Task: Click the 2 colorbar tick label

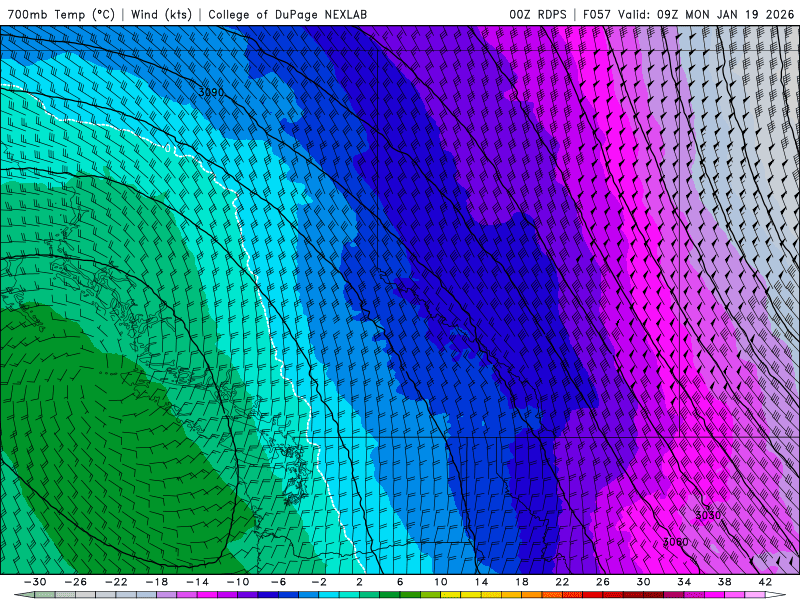Action: click(360, 582)
